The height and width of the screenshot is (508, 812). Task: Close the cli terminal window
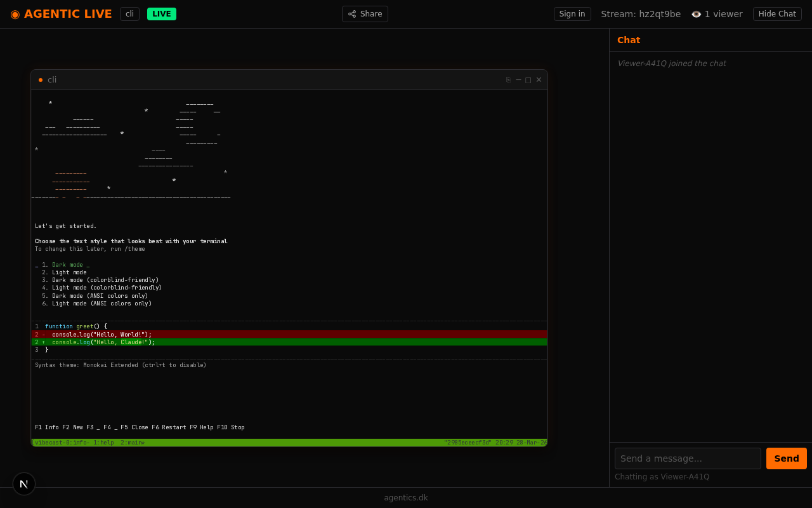pyautogui.click(x=539, y=80)
